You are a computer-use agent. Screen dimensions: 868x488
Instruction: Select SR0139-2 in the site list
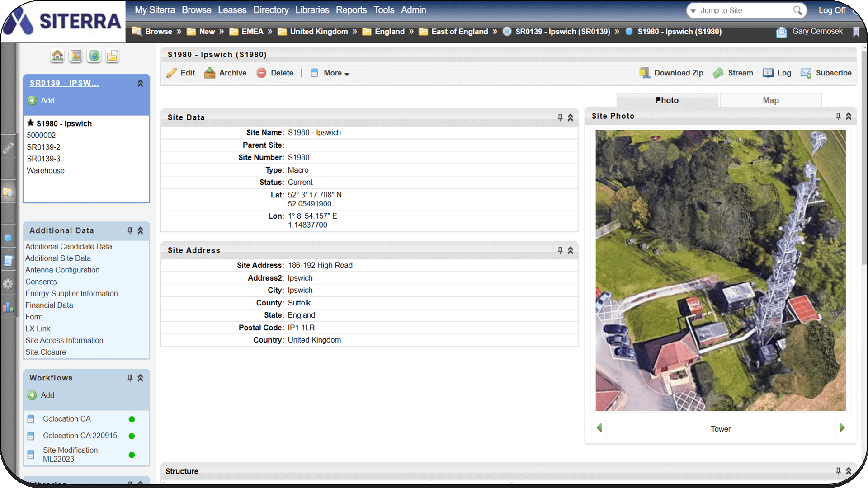click(x=43, y=147)
